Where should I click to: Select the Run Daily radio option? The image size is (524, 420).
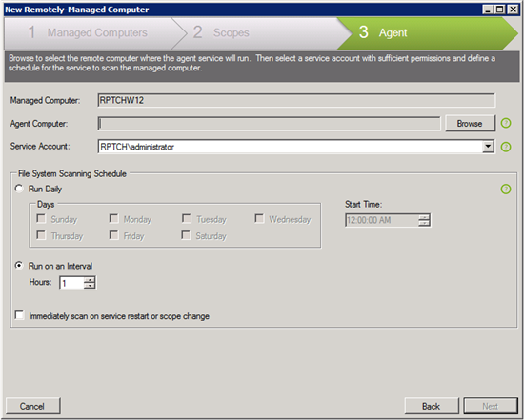tap(19, 189)
